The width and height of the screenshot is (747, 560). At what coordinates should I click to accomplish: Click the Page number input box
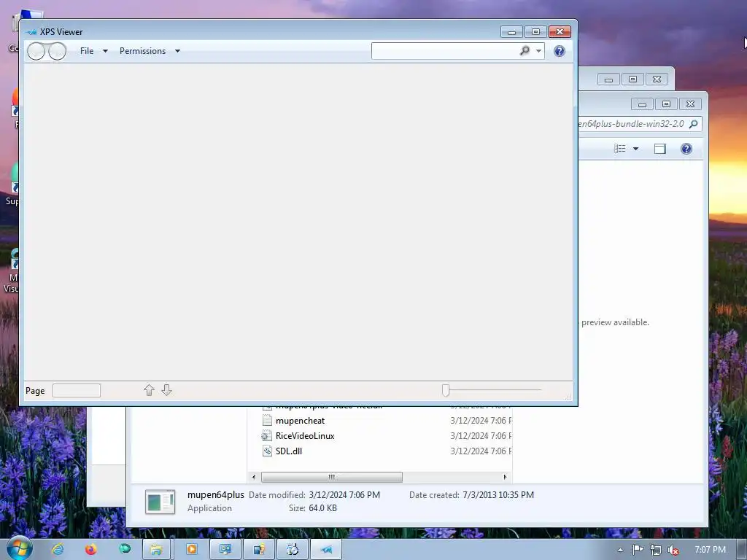click(x=76, y=391)
